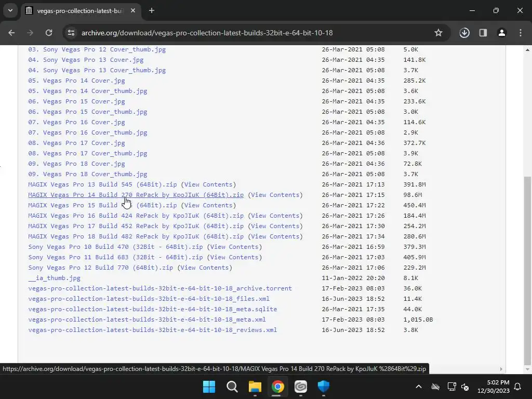Image resolution: width=532 pixels, height=399 pixels.
Task: Download Sony Vegas Pro 10 Build 470 zip
Action: point(115,247)
